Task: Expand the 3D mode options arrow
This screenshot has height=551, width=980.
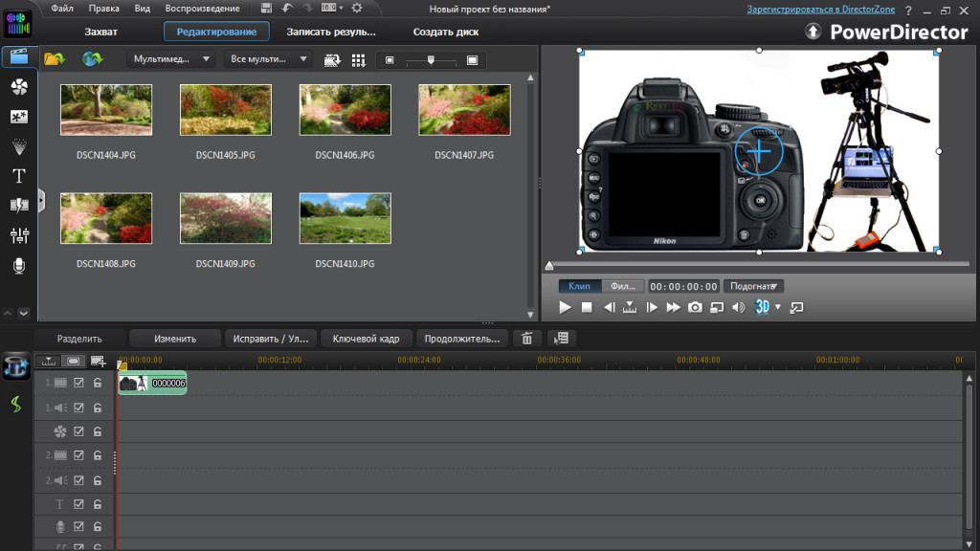Action: 777,307
